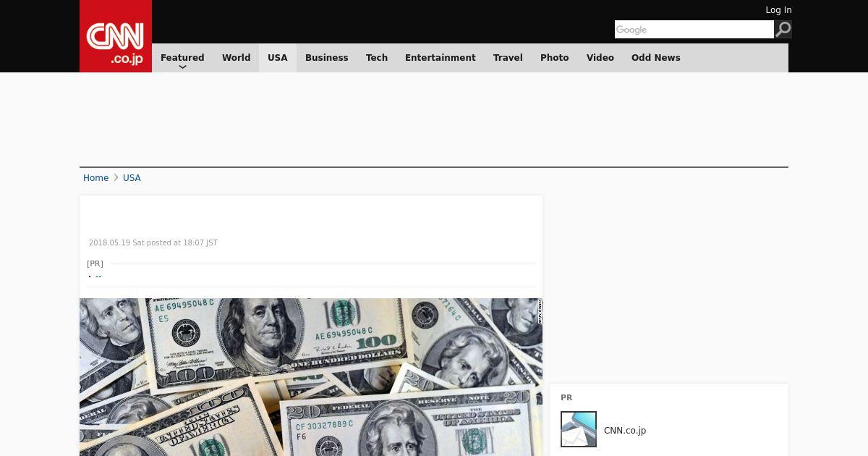
Task: Click the '--' PR link
Action: pyautogui.click(x=98, y=276)
